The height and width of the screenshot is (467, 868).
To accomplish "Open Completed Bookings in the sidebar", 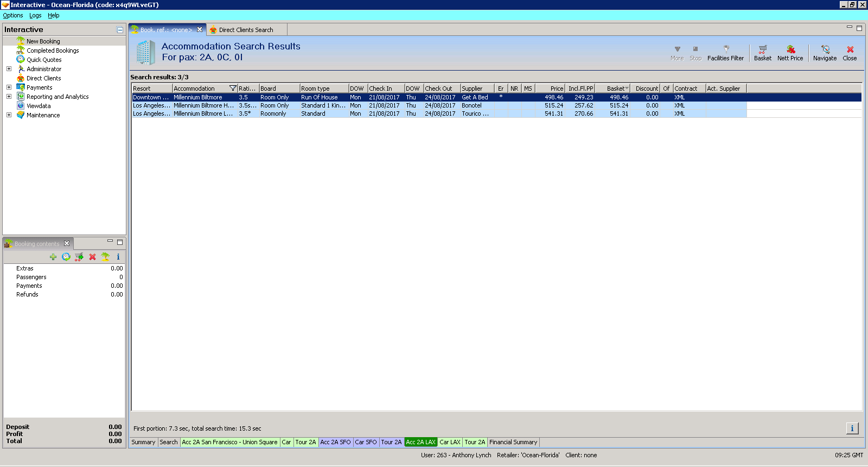I will 53,51.
